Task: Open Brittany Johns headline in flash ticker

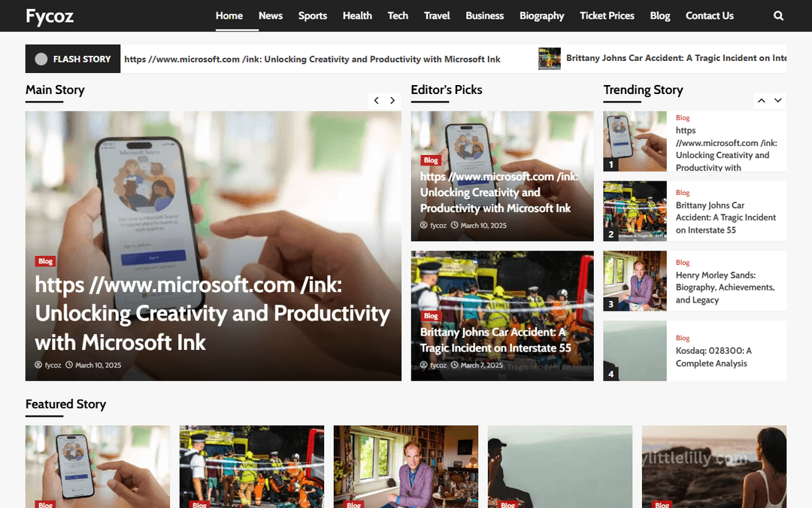Action: tap(676, 58)
